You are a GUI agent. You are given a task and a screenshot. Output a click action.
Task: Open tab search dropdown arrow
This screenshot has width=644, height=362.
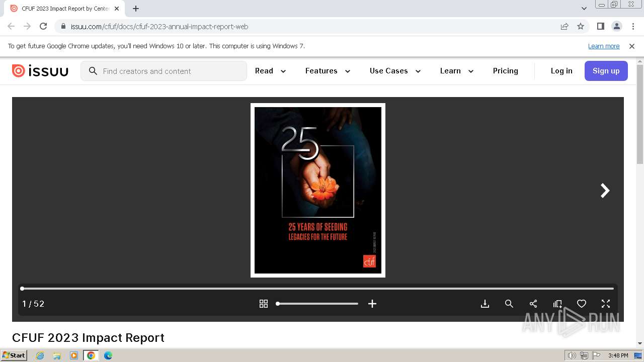(584, 9)
